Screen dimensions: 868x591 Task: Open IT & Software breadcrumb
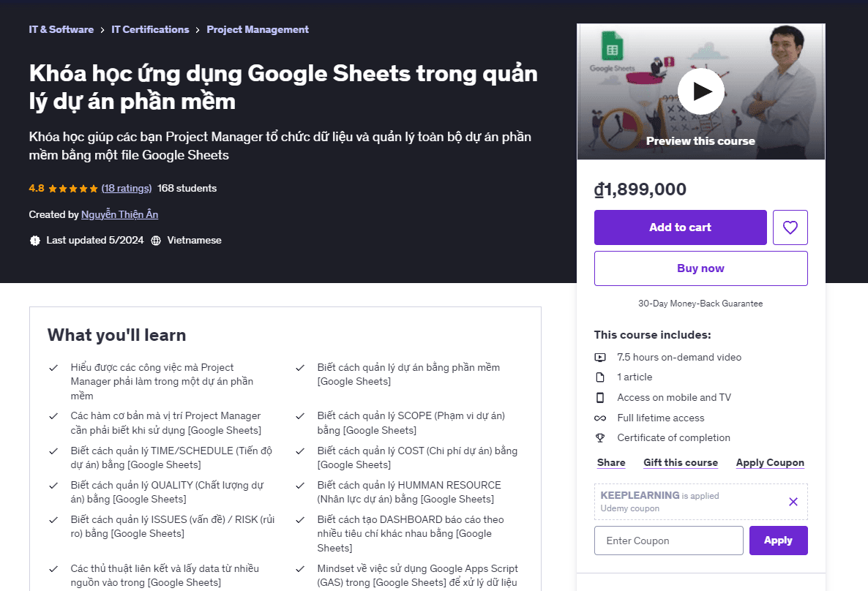pos(61,29)
